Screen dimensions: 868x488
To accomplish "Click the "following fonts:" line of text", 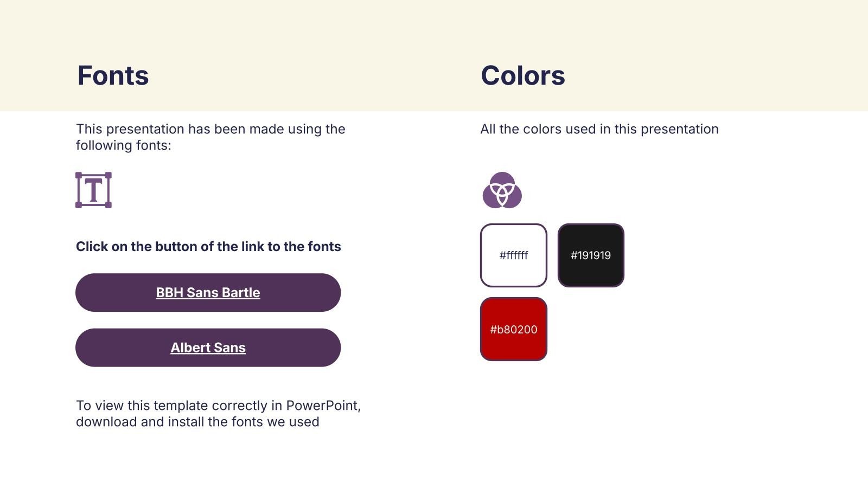I will (124, 145).
